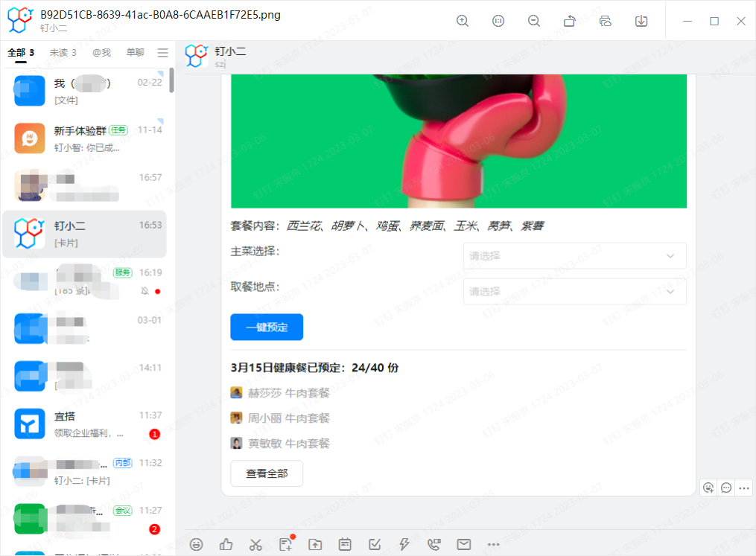Click the actual size 1:1 icon
This screenshot has height=556, width=756.
(x=498, y=21)
